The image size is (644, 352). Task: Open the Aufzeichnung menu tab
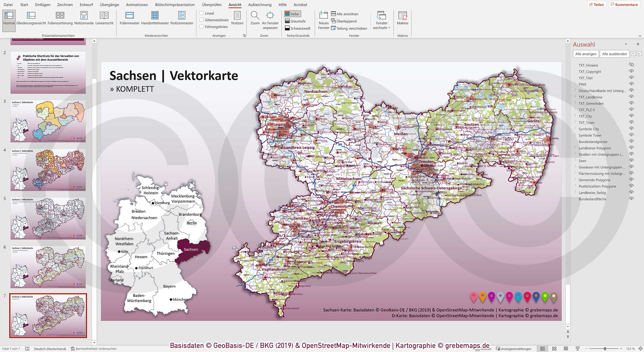[259, 5]
